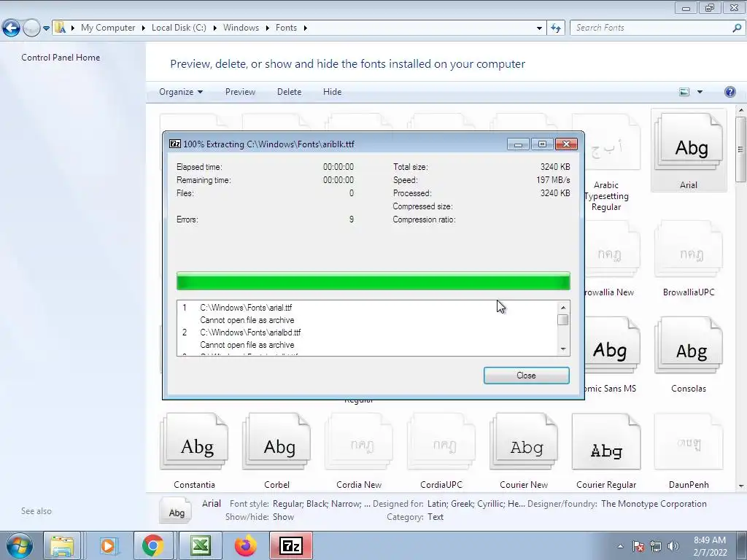Click the Refresh button beside address bar

pyautogui.click(x=555, y=28)
